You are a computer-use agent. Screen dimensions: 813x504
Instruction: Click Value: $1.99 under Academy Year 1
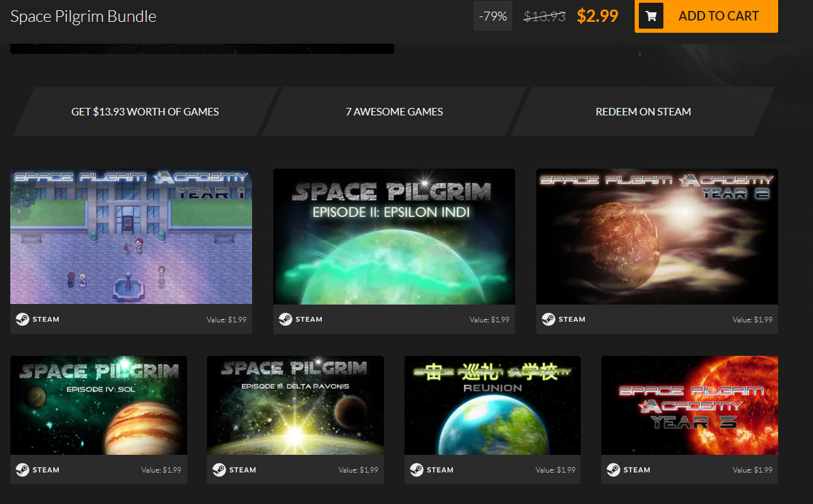(x=227, y=320)
